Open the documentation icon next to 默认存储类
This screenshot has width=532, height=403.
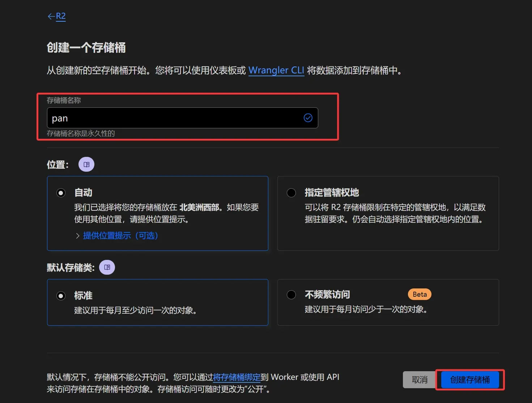107,267
